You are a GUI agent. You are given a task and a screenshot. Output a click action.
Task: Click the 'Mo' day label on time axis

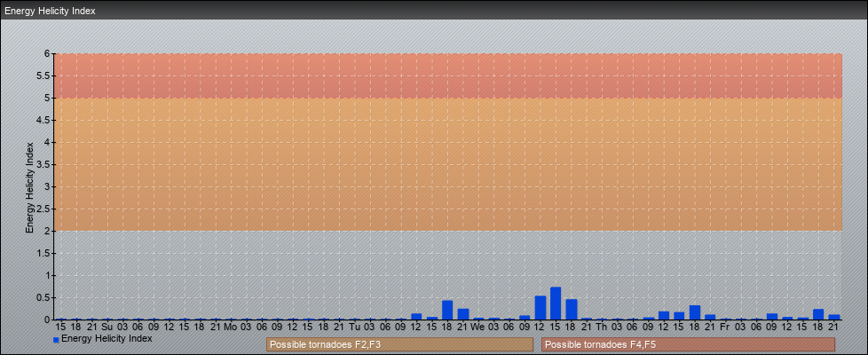pyautogui.click(x=230, y=327)
